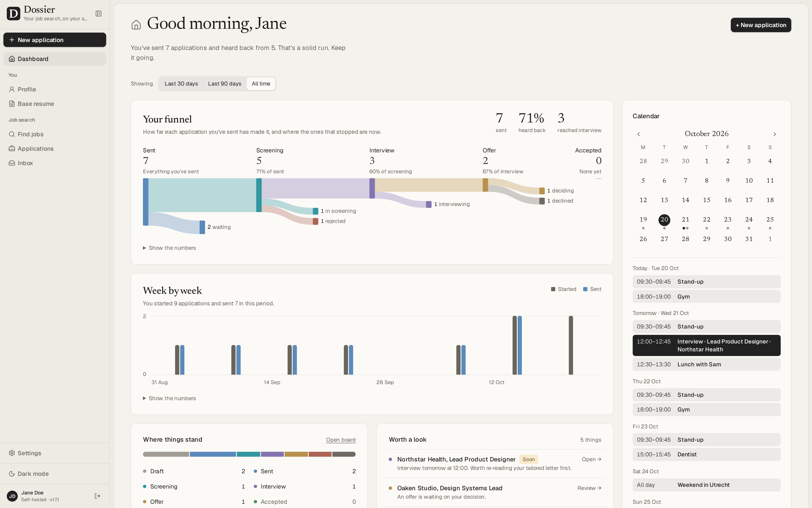Click the '2 waiting' funnel label
Viewport: 812px width, 508px height.
[x=219, y=227]
